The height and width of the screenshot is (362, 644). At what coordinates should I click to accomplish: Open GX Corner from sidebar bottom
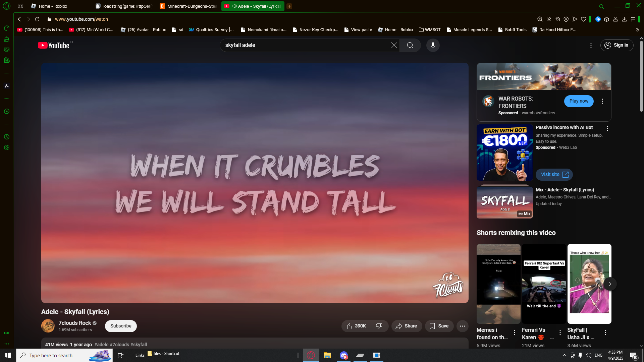(x=7, y=333)
